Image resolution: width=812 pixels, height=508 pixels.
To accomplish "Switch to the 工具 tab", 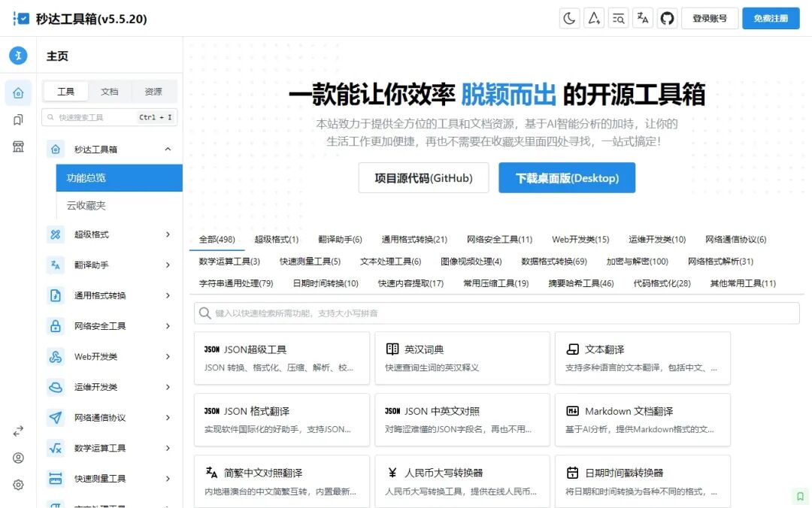I will pyautogui.click(x=65, y=92).
